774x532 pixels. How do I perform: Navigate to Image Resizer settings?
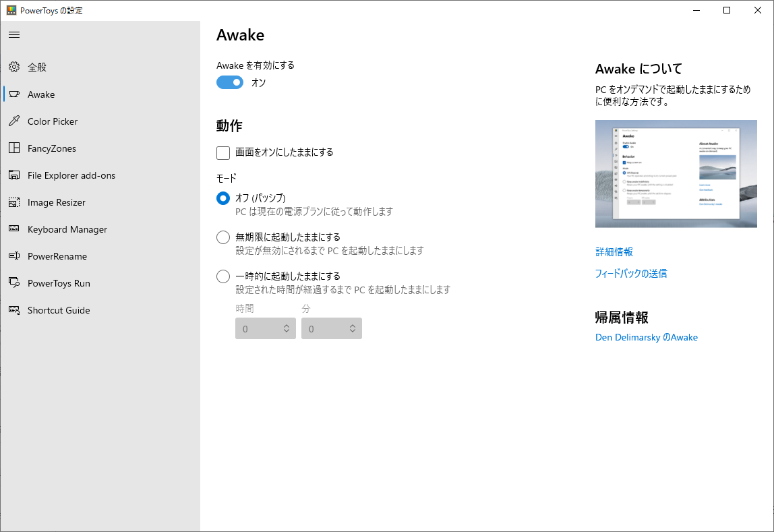[100, 202]
